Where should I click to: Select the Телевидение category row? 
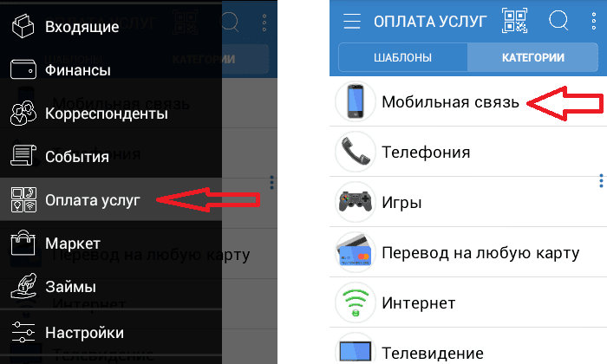[468, 346]
